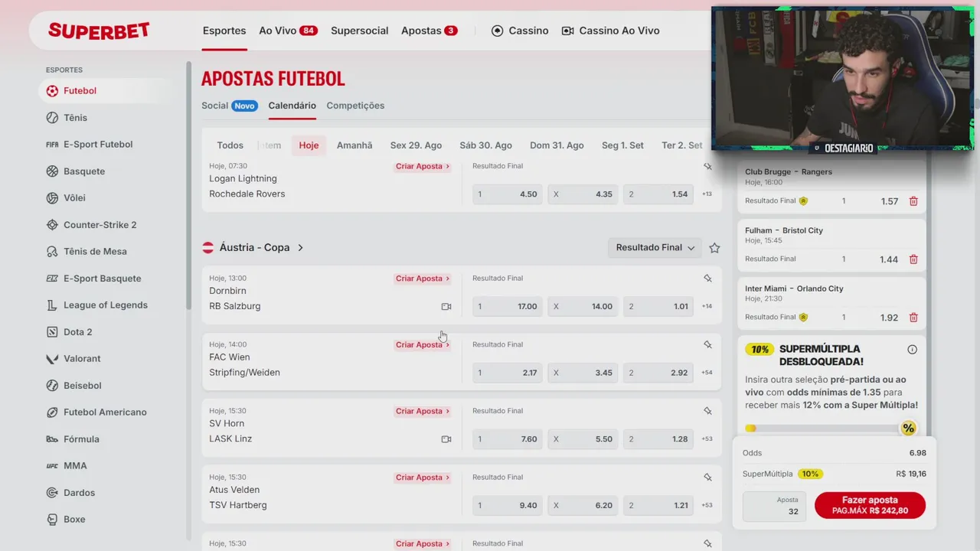Bet on RB Salzburg at 1.01
Screen dimensions: 980x551
pos(658,307)
